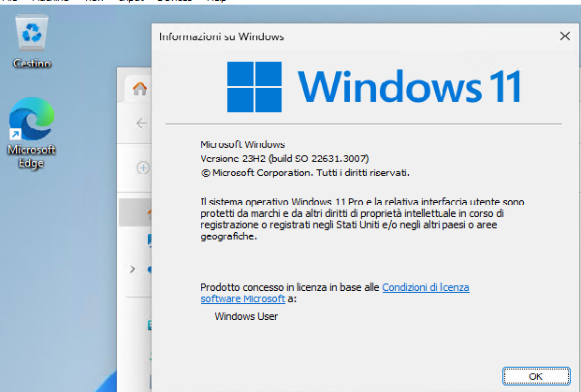
Task: Click the Microsoft Corporation copyright line
Action: [305, 173]
